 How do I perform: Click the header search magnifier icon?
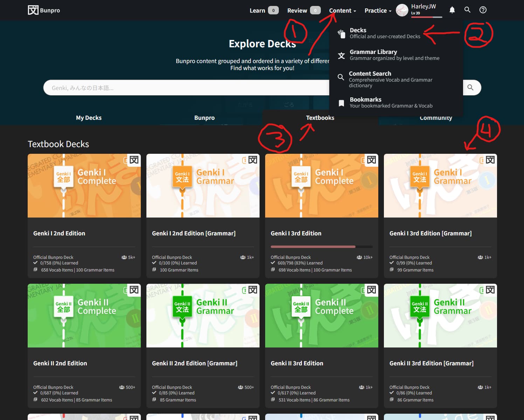[467, 10]
